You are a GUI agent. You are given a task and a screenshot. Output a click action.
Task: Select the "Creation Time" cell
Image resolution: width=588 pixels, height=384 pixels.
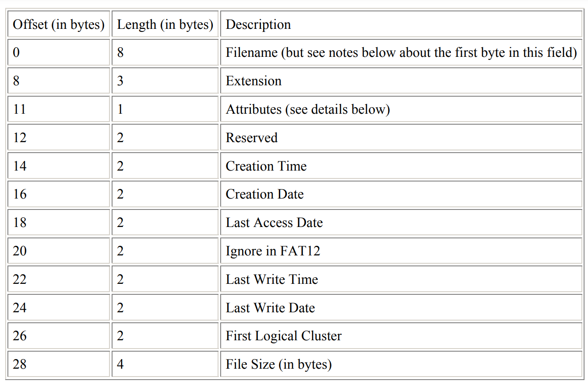[266, 166]
